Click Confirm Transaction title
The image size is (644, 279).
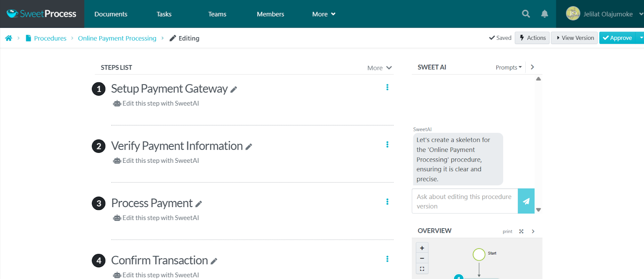pyautogui.click(x=160, y=261)
